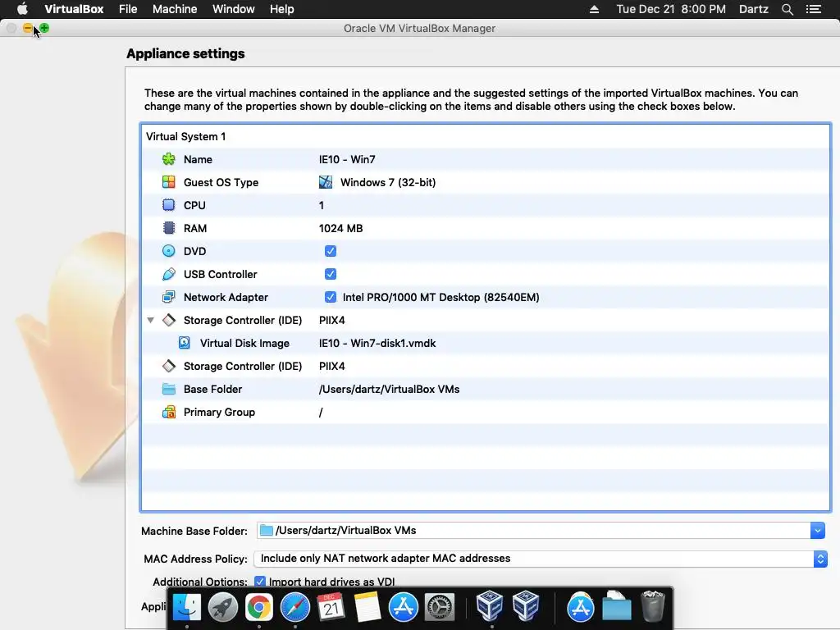
Task: Click the USB Controller icon
Action: (x=169, y=274)
